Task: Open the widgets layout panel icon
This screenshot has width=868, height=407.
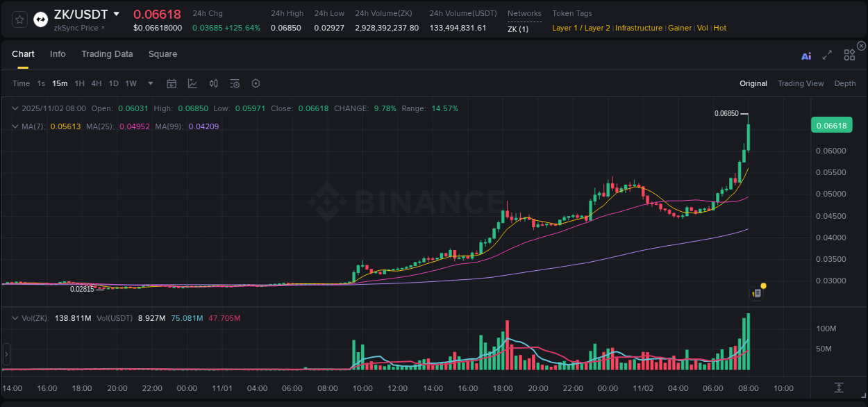Action: [x=849, y=56]
